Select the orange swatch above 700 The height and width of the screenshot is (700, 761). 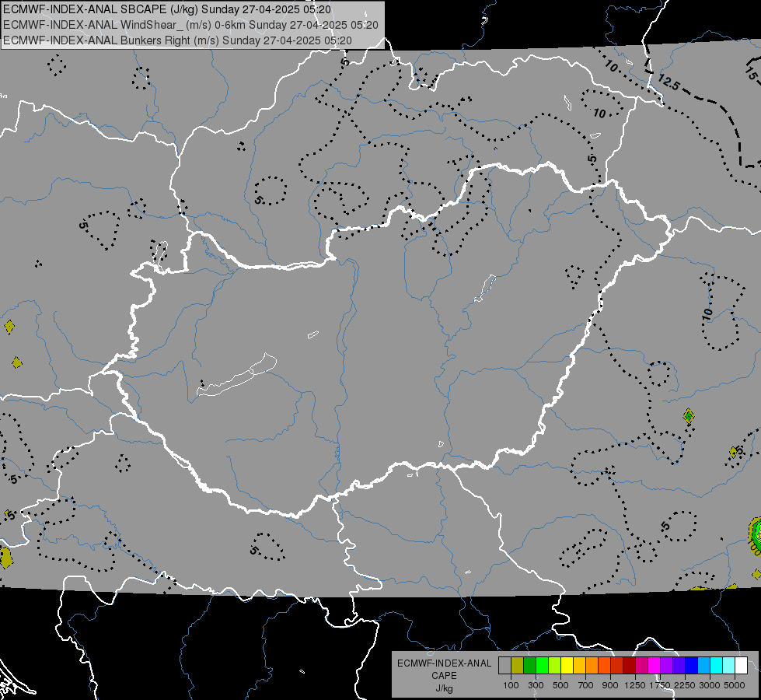[x=592, y=666]
